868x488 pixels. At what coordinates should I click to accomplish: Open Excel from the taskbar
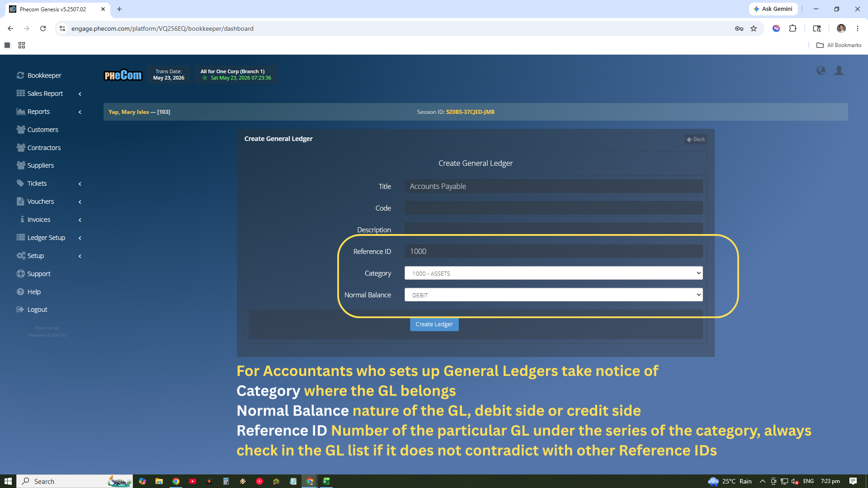[x=326, y=481]
